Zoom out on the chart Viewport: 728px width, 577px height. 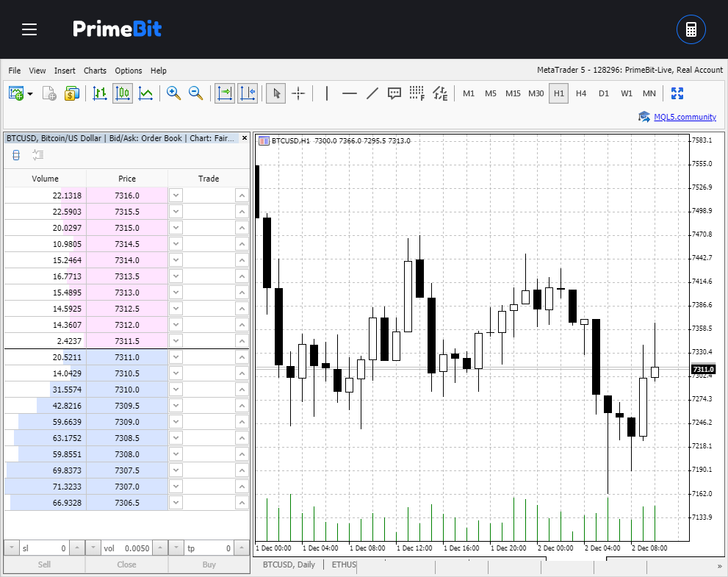(196, 93)
